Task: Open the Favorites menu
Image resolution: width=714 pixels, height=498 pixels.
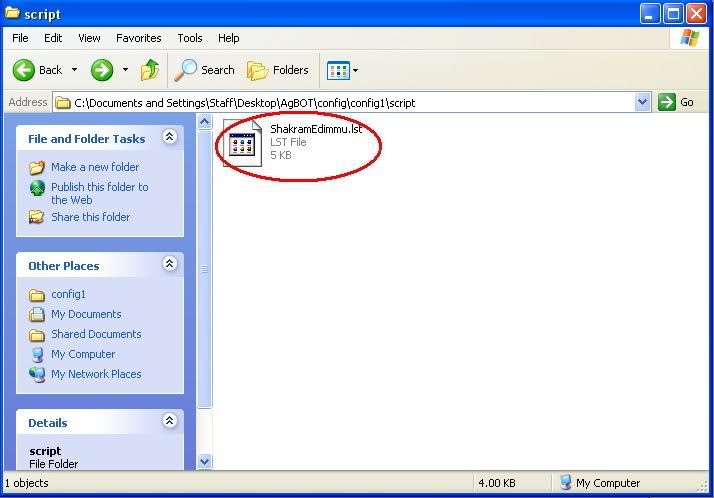Action: click(x=138, y=38)
